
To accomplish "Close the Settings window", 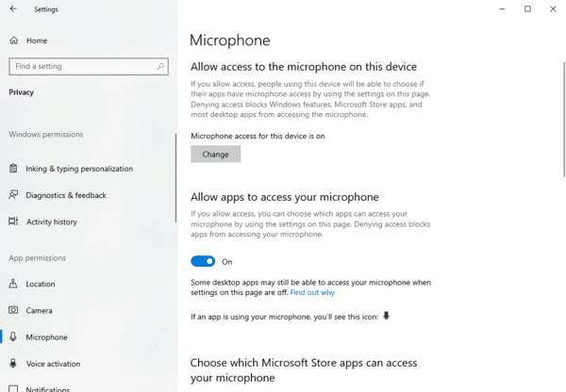I will (553, 8).
